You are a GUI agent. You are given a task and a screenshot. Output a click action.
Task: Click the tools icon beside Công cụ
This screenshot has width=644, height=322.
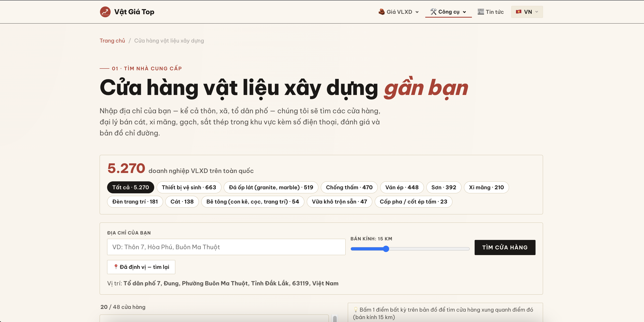point(433,12)
